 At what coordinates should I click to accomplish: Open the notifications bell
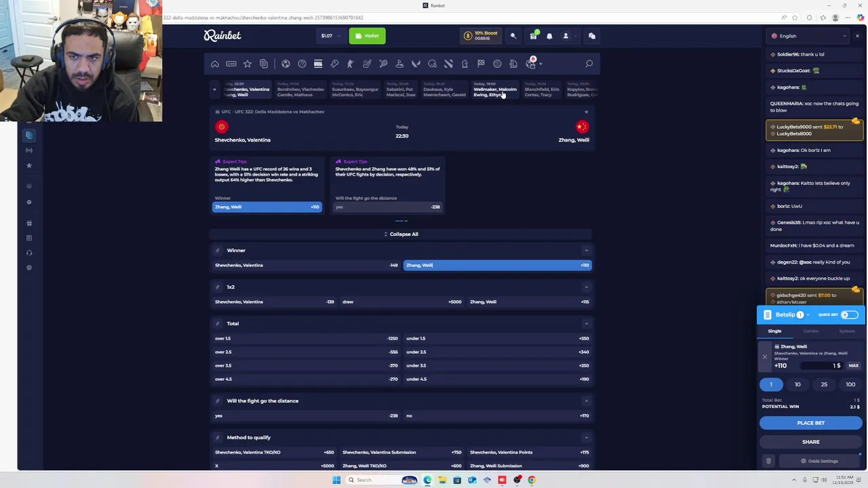(549, 36)
